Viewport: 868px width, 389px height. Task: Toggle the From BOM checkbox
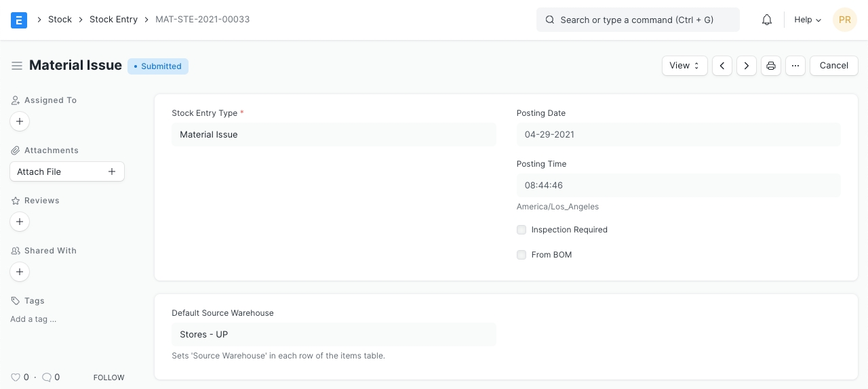(x=521, y=255)
